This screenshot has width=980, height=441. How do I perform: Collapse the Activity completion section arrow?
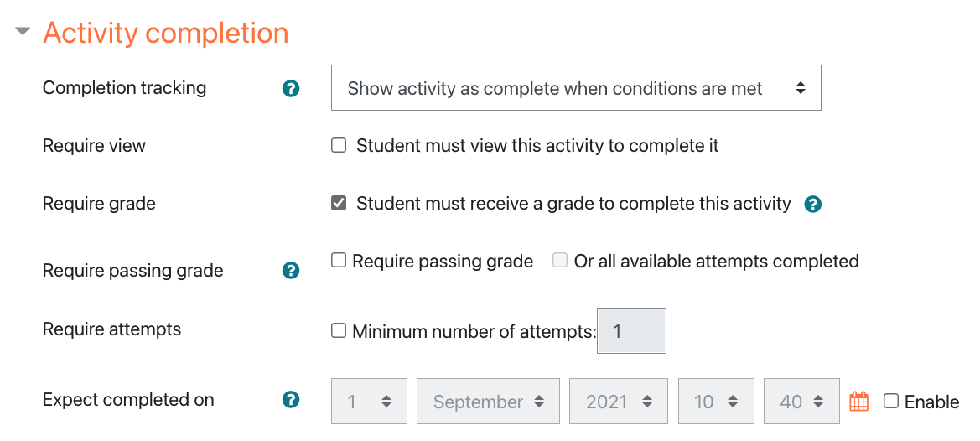click(x=23, y=31)
